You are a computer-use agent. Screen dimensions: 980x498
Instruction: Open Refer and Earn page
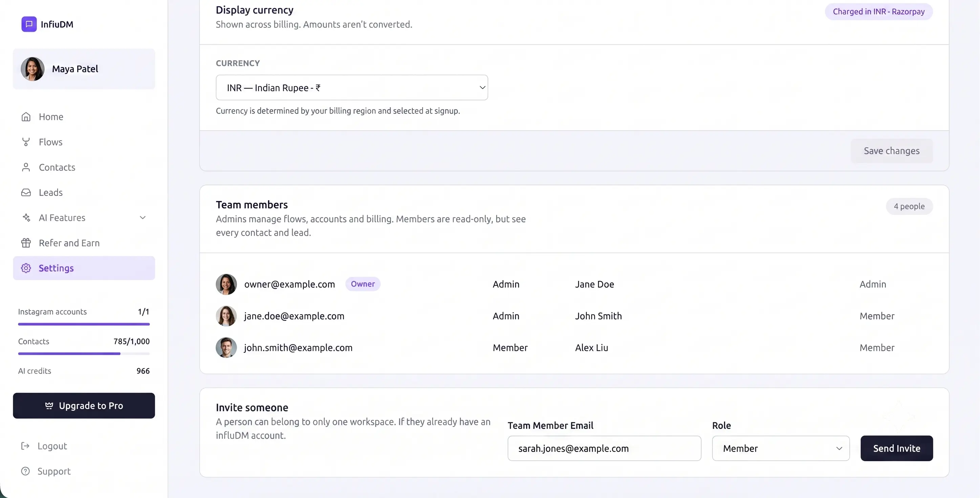click(x=84, y=243)
